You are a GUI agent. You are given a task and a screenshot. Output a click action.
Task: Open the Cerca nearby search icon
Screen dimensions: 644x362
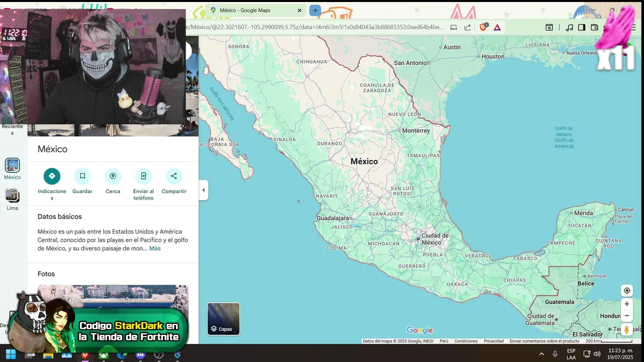pyautogui.click(x=113, y=176)
